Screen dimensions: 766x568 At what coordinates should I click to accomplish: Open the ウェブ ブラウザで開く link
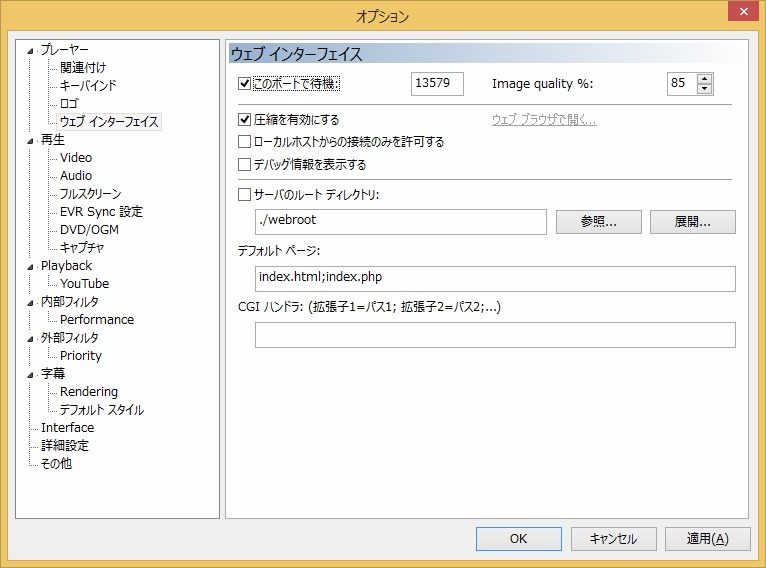(544, 120)
